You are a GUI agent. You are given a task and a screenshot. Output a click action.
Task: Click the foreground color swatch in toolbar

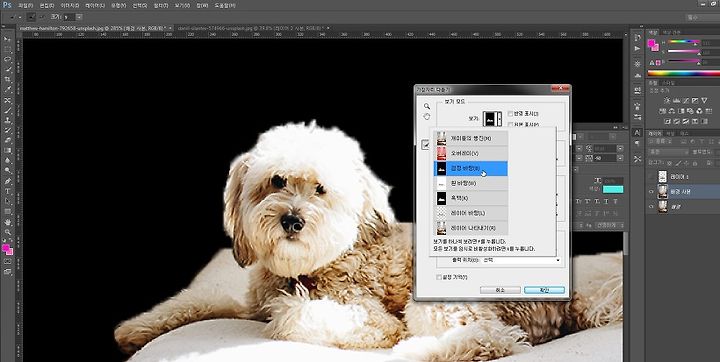coord(6,248)
